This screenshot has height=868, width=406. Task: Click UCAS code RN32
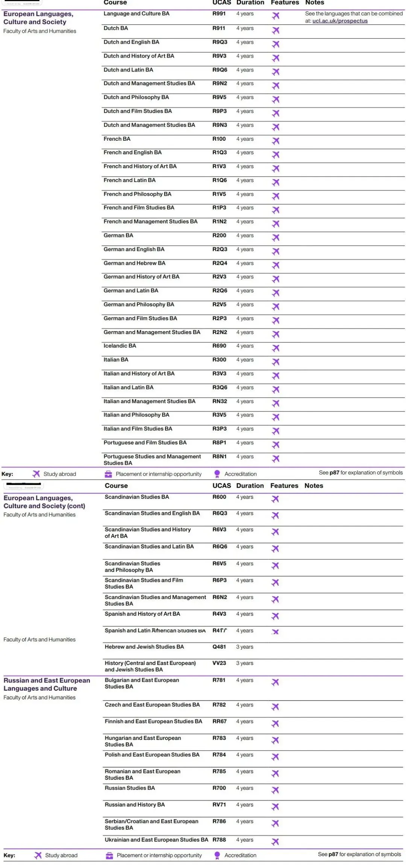tap(220, 401)
